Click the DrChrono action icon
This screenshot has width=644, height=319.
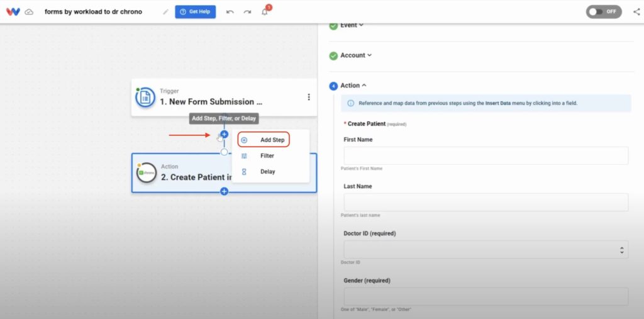point(147,172)
